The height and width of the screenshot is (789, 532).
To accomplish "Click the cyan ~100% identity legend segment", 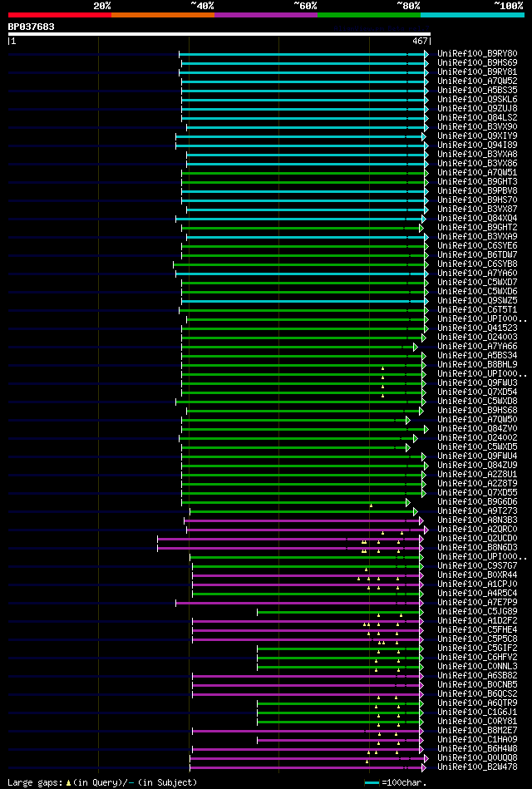I will pyautogui.click(x=473, y=15).
